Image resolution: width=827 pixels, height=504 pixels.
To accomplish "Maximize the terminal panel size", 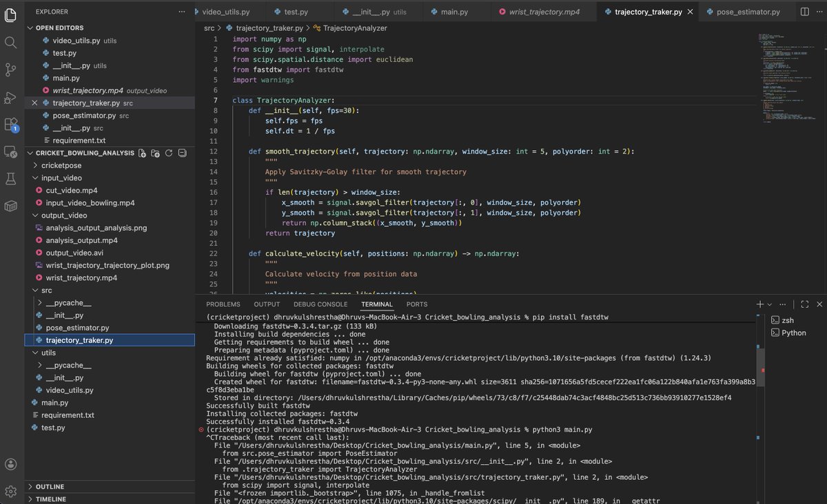I will coord(804,304).
